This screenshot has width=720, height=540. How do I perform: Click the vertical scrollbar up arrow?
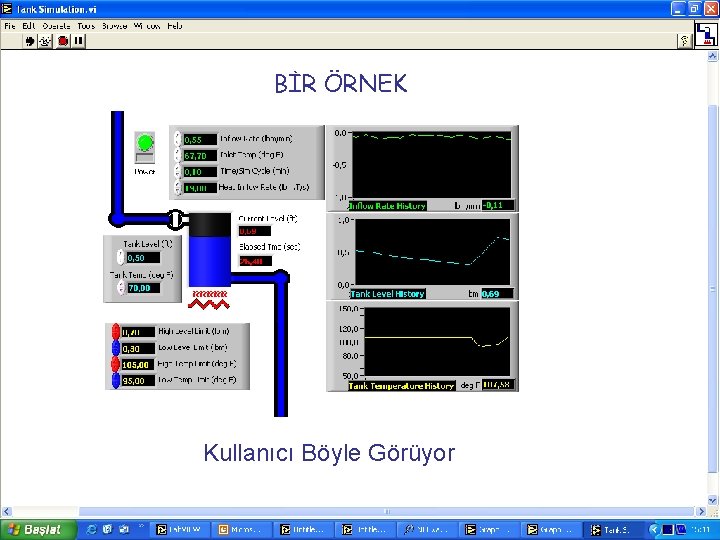712,56
